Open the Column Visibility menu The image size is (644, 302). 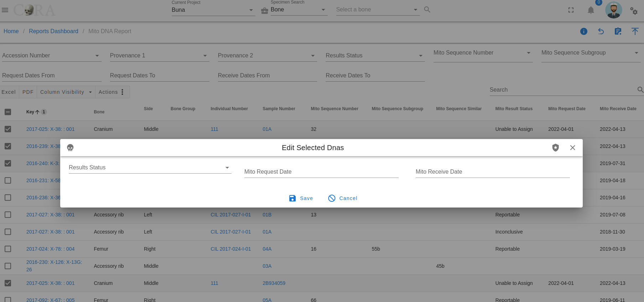(x=66, y=92)
